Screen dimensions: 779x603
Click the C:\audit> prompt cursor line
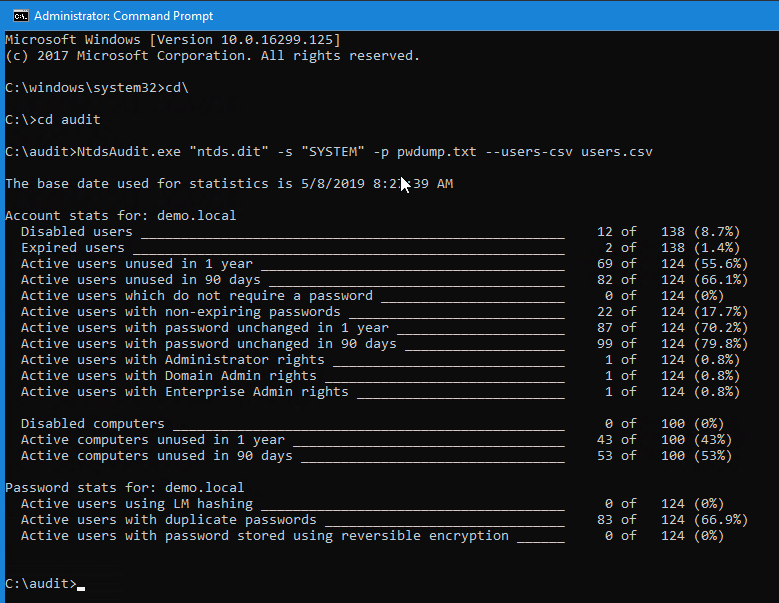[45, 584]
